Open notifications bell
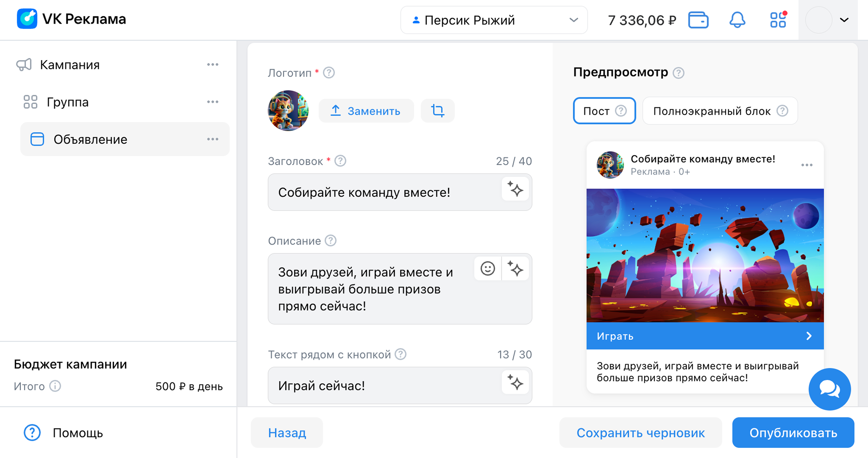This screenshot has width=868, height=458. click(x=737, y=20)
